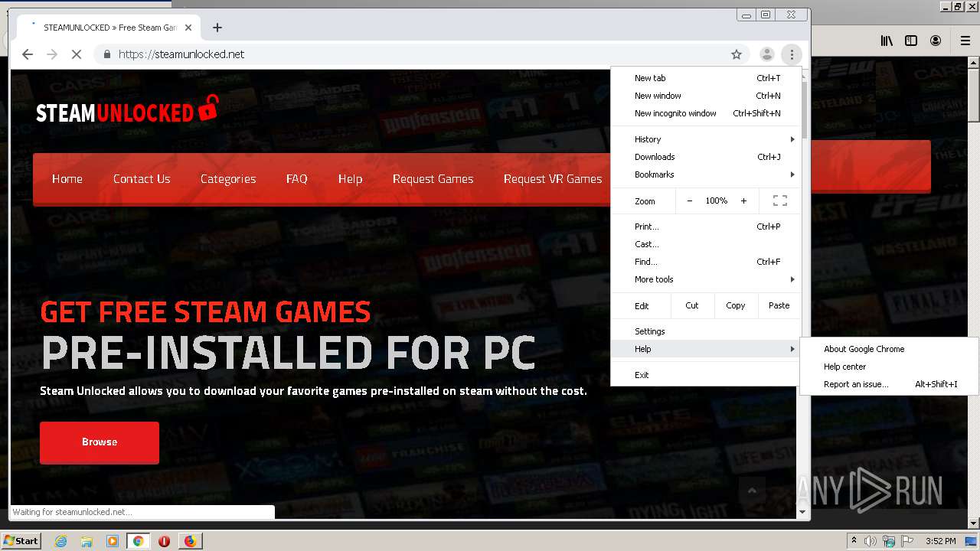
Task: Open the FAQ link
Action: click(x=297, y=179)
